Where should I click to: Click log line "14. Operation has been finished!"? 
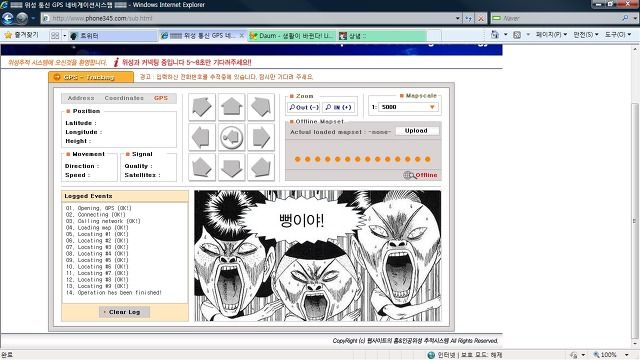click(x=113, y=293)
